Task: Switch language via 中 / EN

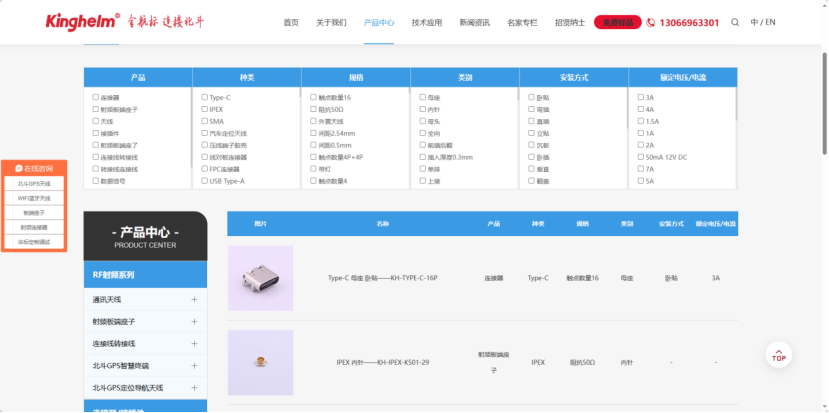Action: tap(763, 22)
